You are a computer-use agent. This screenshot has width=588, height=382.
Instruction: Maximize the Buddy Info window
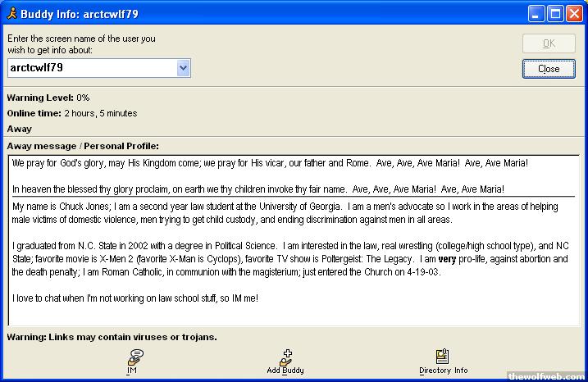pyautogui.click(x=554, y=12)
